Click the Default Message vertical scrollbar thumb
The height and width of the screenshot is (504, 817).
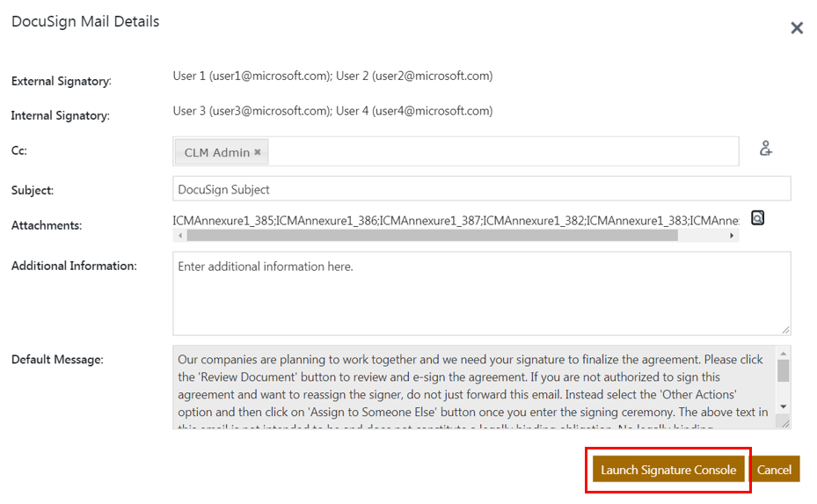pyautogui.click(x=784, y=370)
